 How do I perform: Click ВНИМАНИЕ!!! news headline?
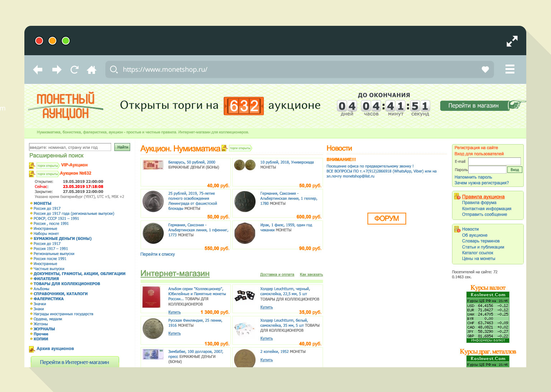tap(341, 160)
